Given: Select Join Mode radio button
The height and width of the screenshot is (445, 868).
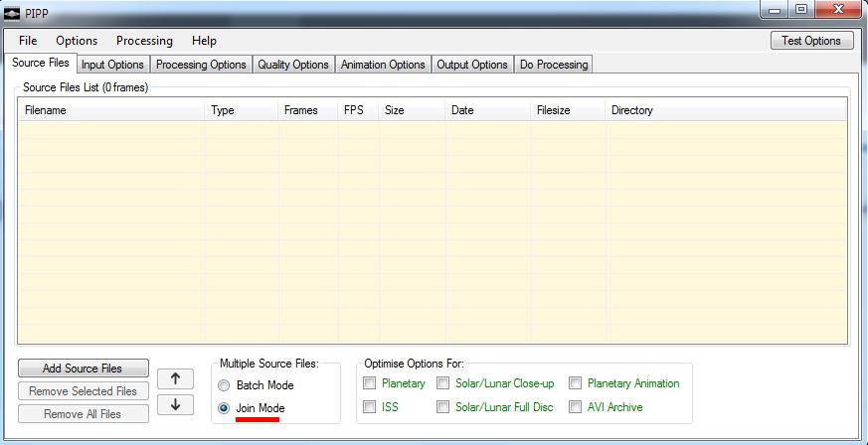Looking at the screenshot, I should click(224, 408).
